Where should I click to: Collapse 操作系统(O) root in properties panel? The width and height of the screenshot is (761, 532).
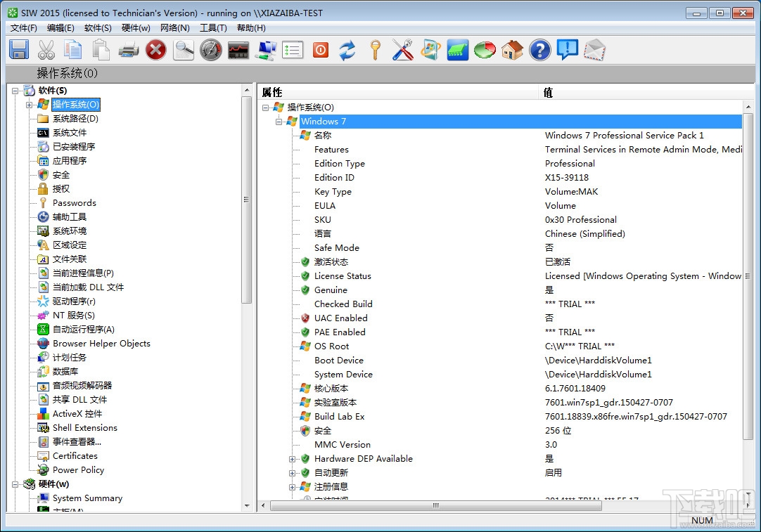tap(265, 108)
